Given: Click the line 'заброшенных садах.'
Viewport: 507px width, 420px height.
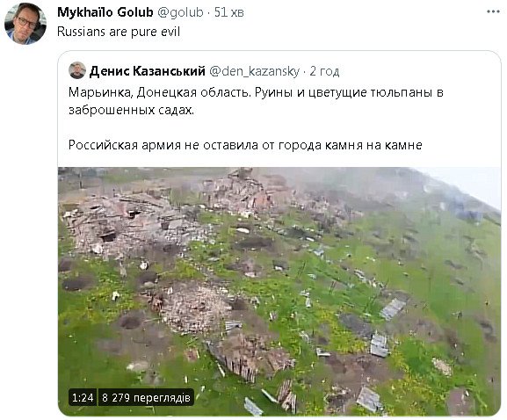Looking at the screenshot, I should point(131,110).
